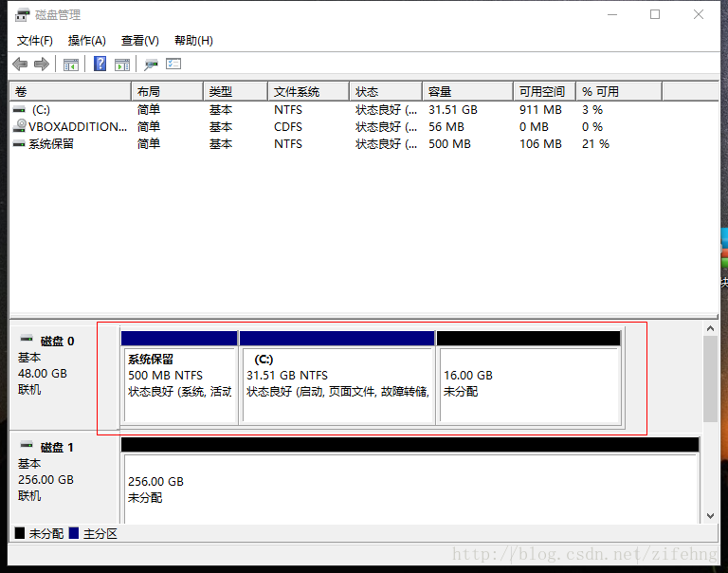The image size is (728, 573).
Task: Sort by the 类型 column header
Action: point(235,92)
